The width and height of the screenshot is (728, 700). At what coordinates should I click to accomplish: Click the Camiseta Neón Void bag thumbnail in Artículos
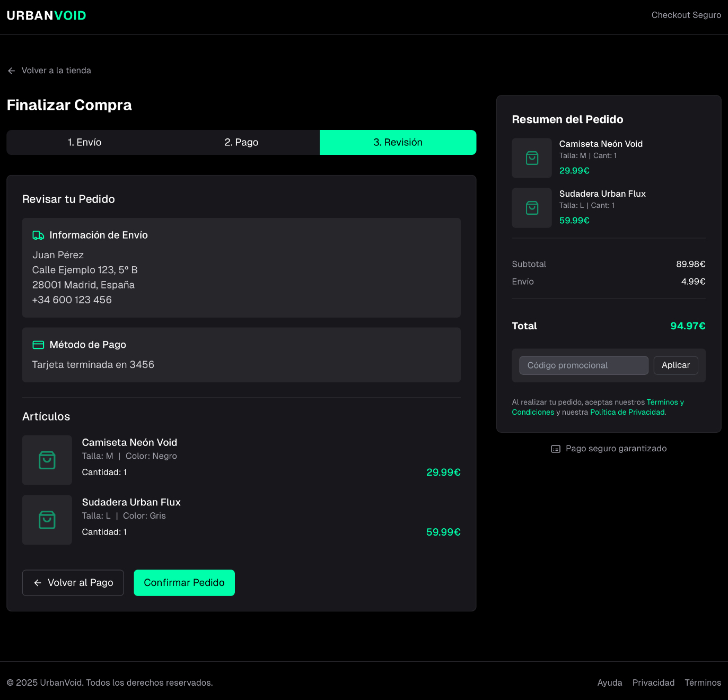click(47, 460)
